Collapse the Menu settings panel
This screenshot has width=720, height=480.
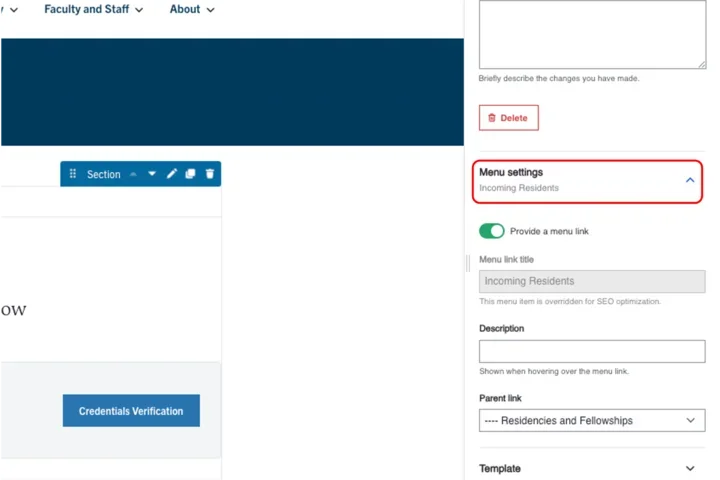(x=689, y=180)
